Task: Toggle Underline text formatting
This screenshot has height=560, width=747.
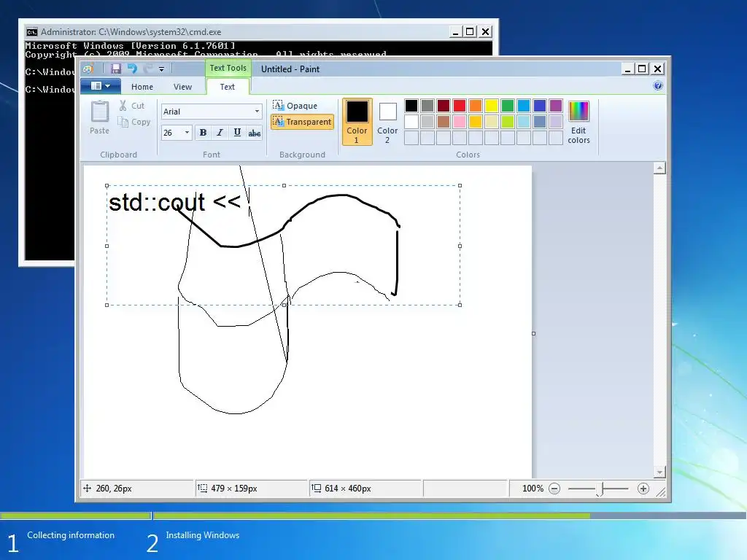Action: (237, 133)
